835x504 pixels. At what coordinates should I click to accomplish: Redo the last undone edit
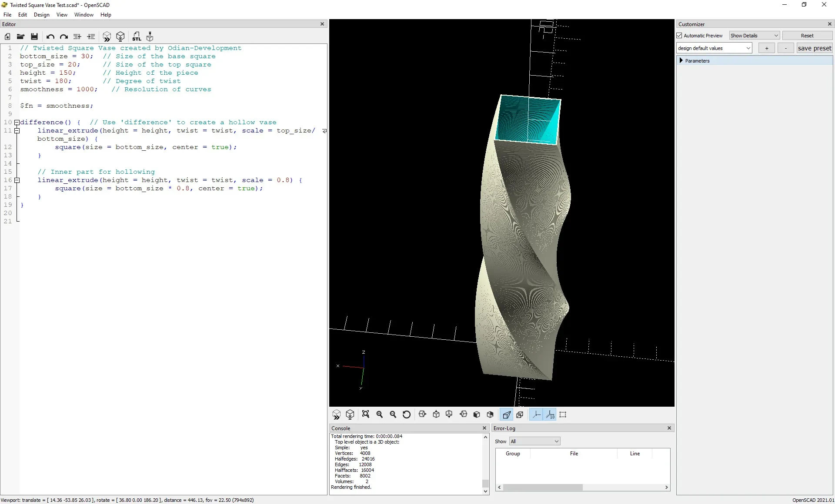pos(64,36)
